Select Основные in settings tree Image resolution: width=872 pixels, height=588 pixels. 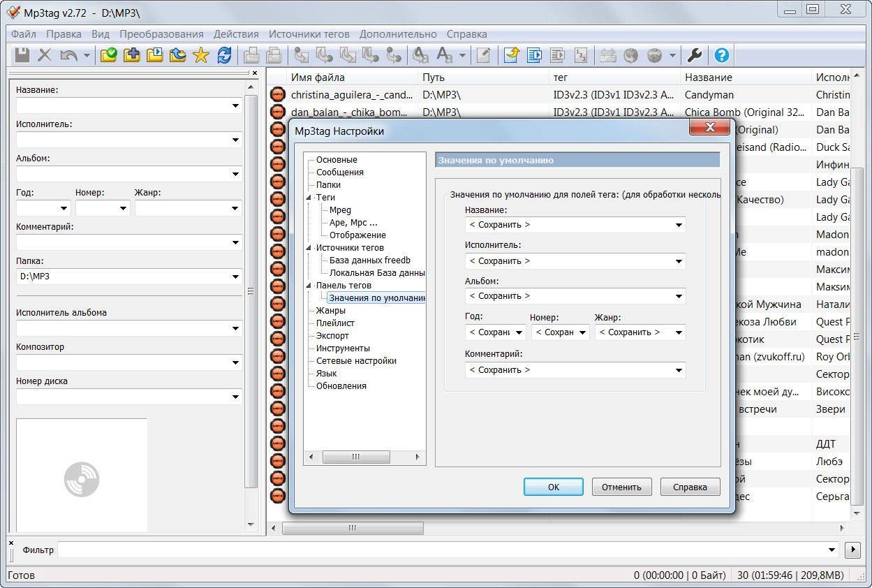tap(337, 159)
